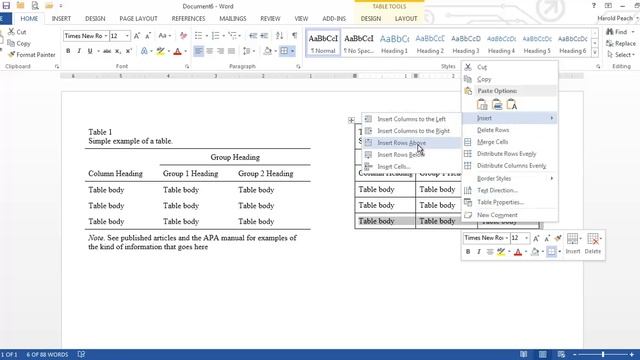
Task: Click the Save icon in quick access toolbar
Action: (6, 6)
